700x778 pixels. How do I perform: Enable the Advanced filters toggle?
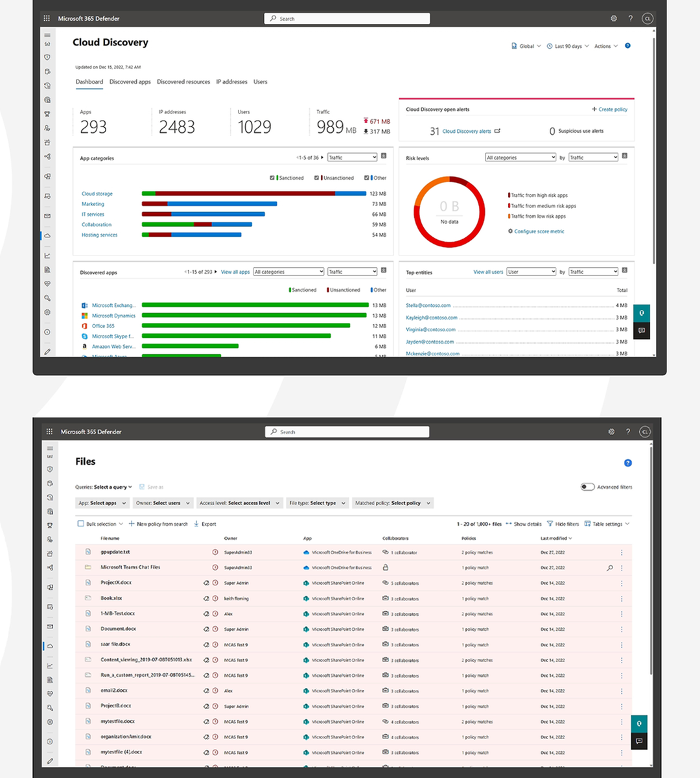(587, 487)
